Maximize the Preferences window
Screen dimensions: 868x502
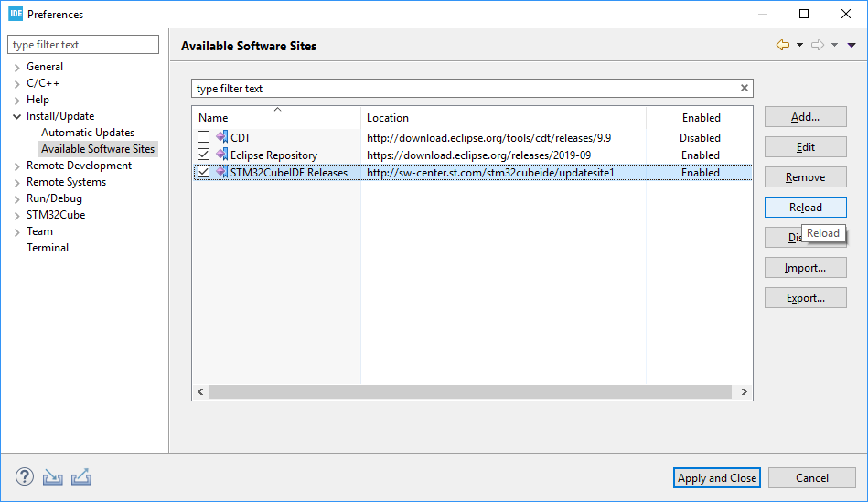pos(804,14)
